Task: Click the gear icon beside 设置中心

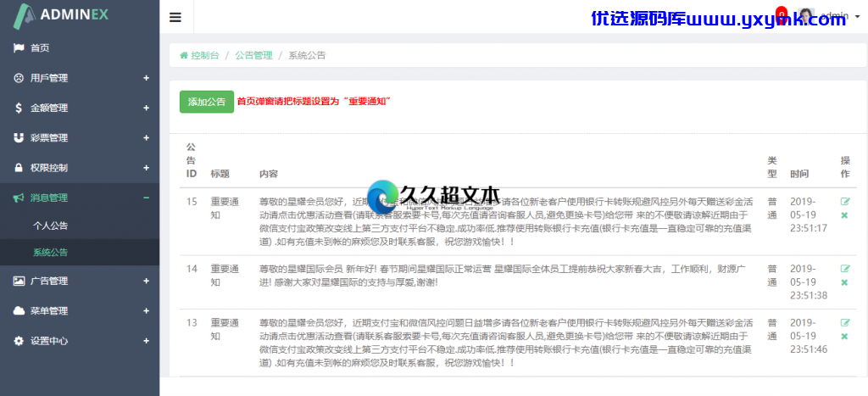Action: pos(19,341)
